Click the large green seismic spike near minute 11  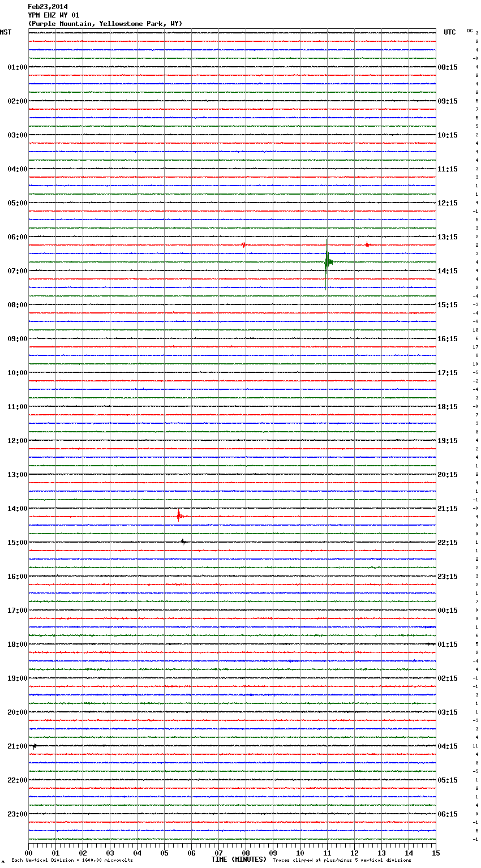point(327,261)
